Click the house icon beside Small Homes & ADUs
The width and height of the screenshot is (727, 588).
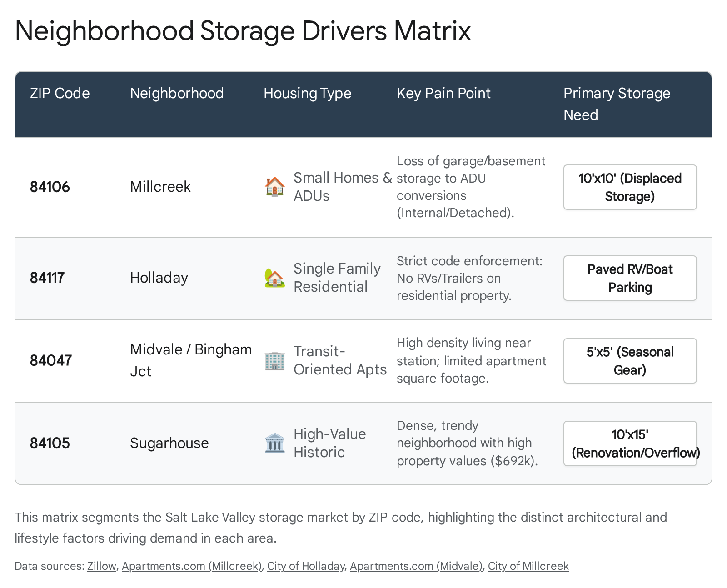pyautogui.click(x=274, y=187)
